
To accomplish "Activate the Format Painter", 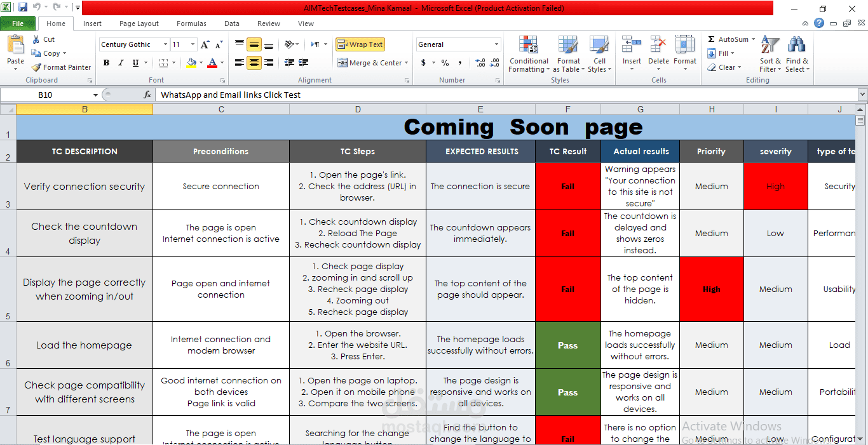I will coord(62,67).
